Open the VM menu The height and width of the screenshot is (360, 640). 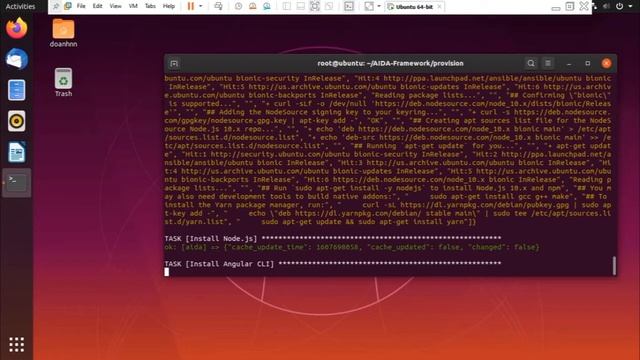click(133, 6)
